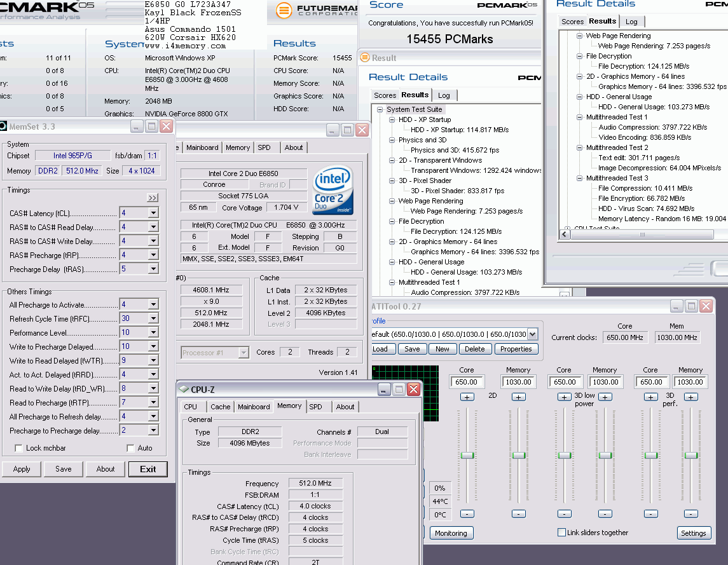The image size is (728, 565).
Task: Open Precharge Delay (tRAS) dropdown
Action: 153,269
